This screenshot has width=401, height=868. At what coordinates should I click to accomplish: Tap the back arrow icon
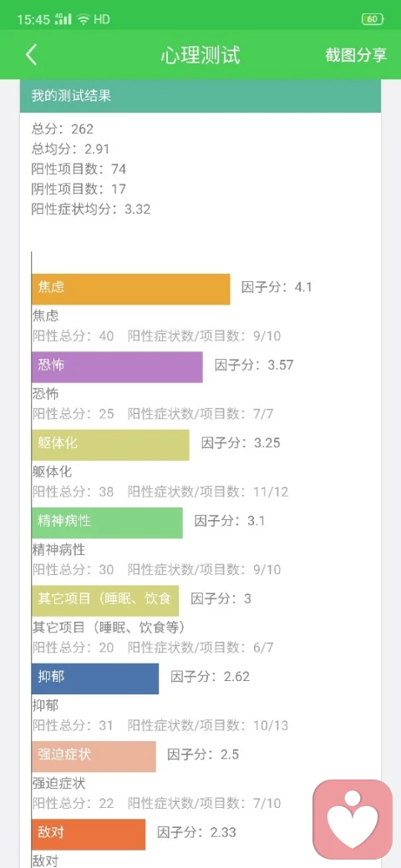(32, 55)
